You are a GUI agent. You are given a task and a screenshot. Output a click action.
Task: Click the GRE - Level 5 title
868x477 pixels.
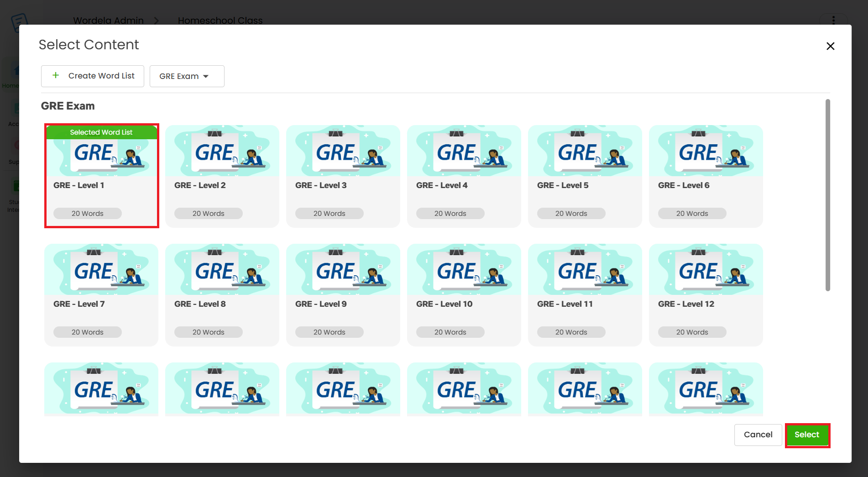563,185
